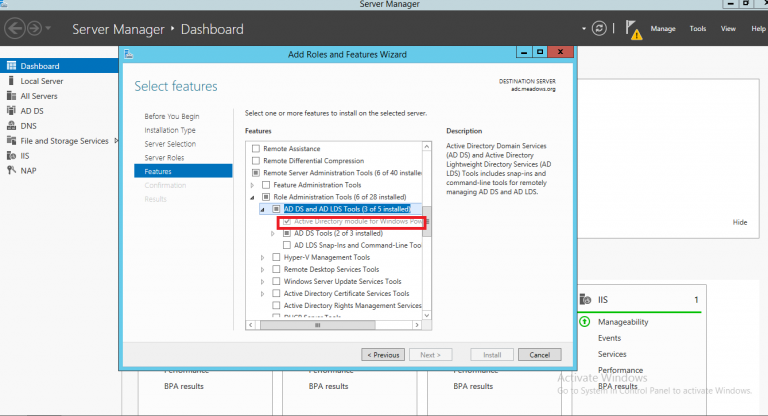Open the notifications flag with warning

[x=634, y=30]
